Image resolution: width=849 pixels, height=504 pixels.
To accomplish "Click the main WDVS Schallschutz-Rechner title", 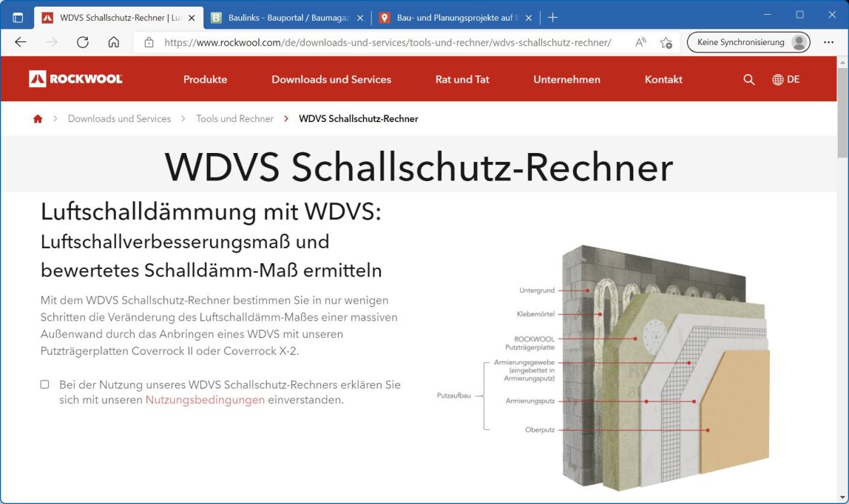I will tap(419, 167).
